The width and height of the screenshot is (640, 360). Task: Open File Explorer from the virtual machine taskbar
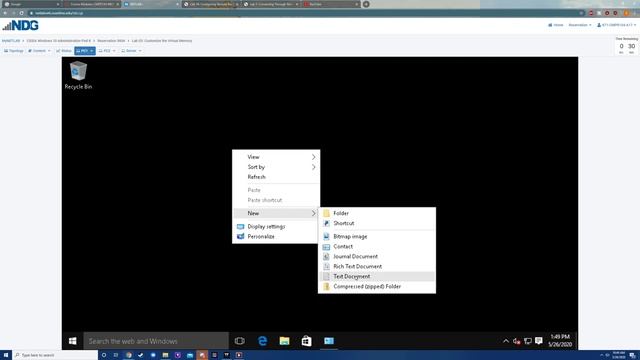(x=284, y=341)
